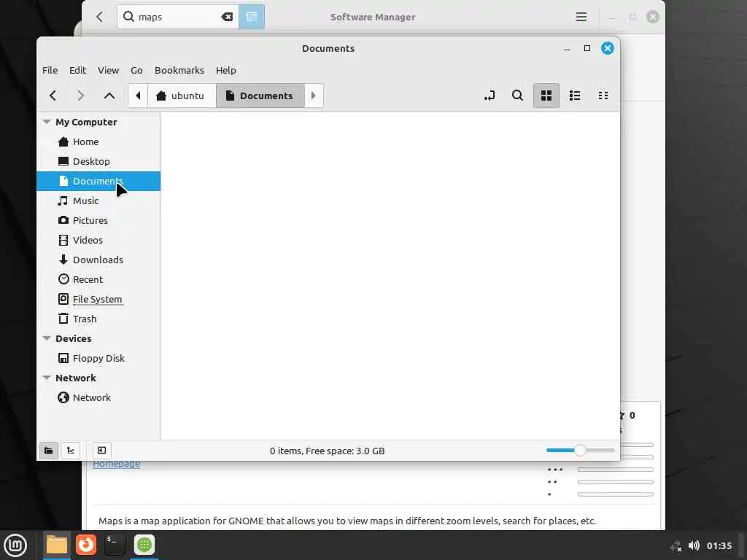The height and width of the screenshot is (560, 747).
Task: Show treeview sidebar button
Action: (x=71, y=451)
